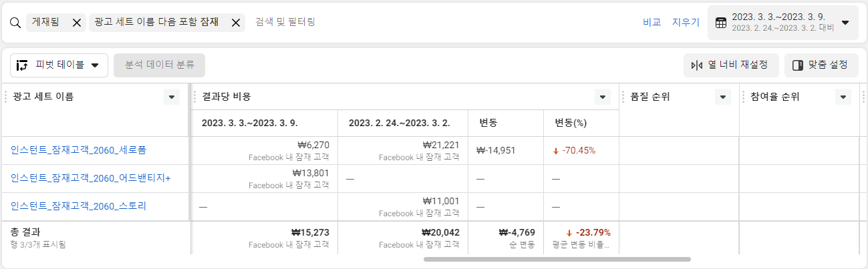Click the search magnifier icon
868x269 pixels.
click(x=15, y=22)
